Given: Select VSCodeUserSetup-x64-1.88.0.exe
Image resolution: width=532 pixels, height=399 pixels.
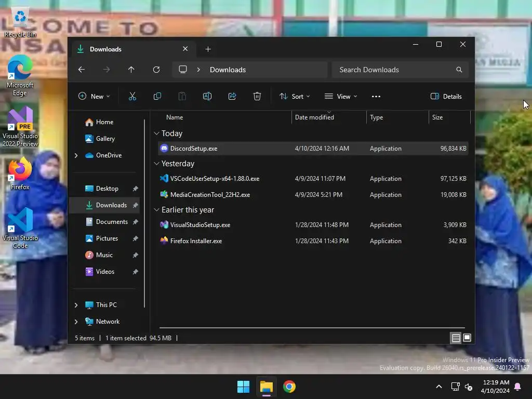Looking at the screenshot, I should point(313,179).
